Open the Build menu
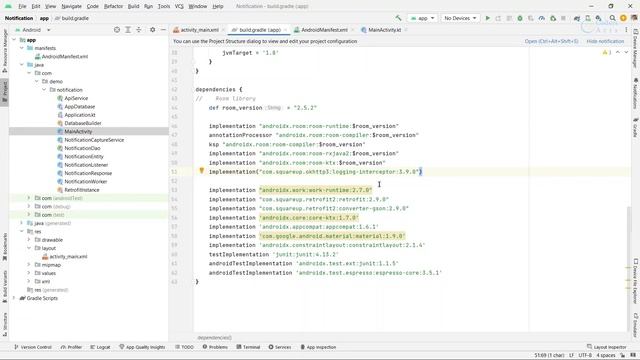Screen dimensions: 640x360 [133, 6]
